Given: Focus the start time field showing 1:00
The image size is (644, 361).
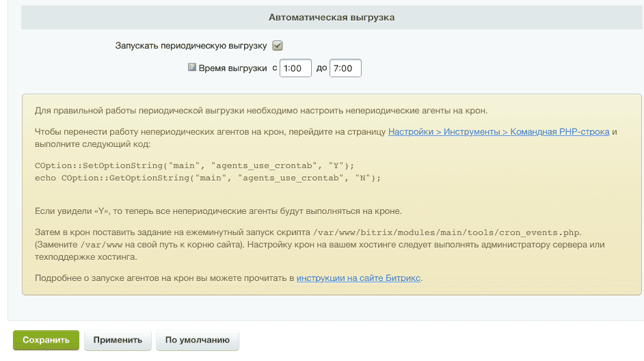Looking at the screenshot, I should 295,68.
